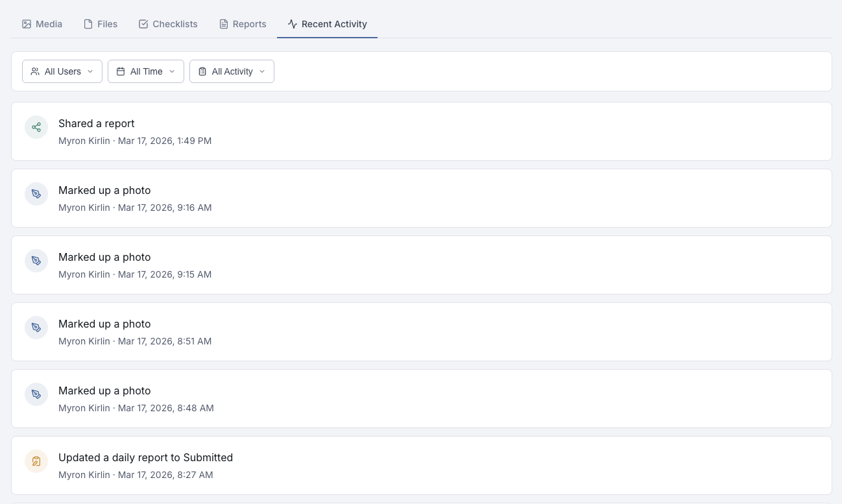The image size is (842, 504).
Task: Click the Marked up a photo 9:16 AM card
Action: pos(422,198)
